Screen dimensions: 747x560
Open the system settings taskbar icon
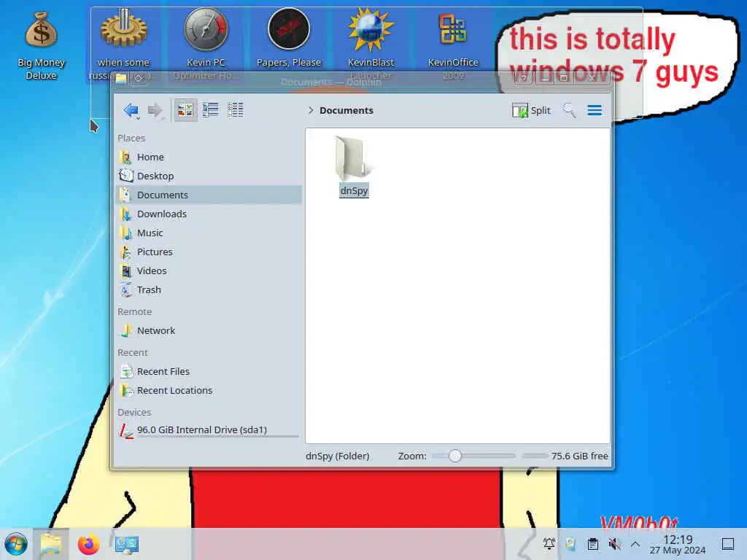[x=127, y=544]
